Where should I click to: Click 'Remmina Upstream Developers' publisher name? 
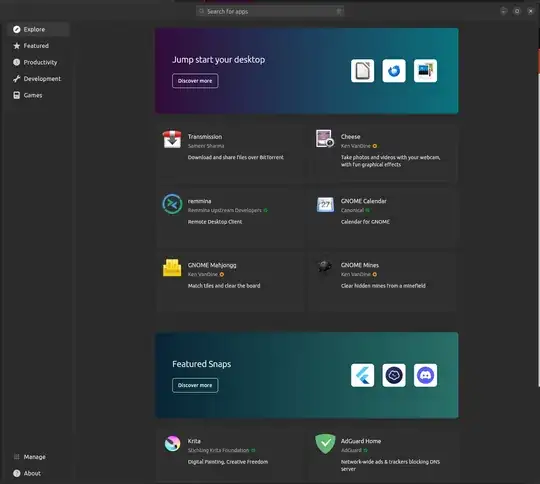[x=225, y=210]
